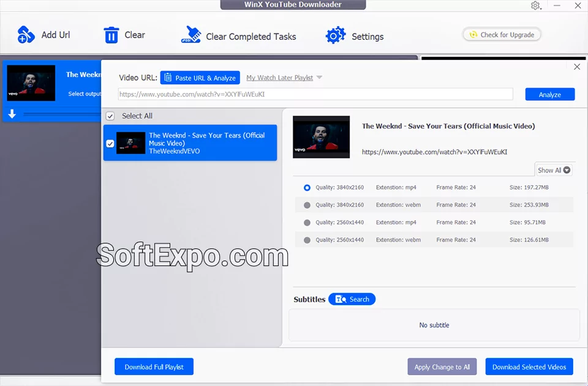Click the video URL input field
Viewport: 588px width, 386px height.
coord(315,94)
